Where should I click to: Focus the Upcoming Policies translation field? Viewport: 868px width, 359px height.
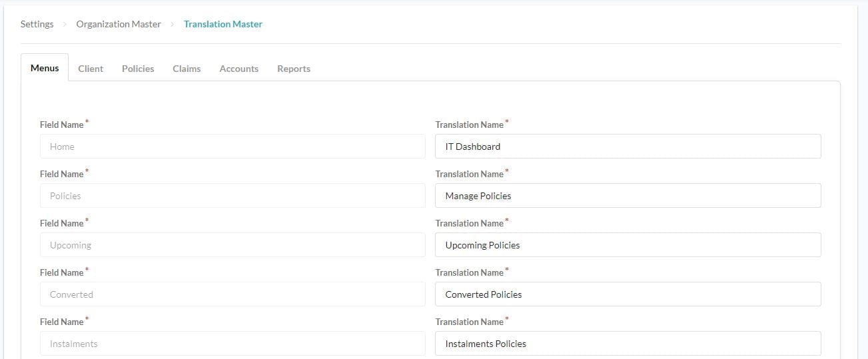pyautogui.click(x=628, y=245)
